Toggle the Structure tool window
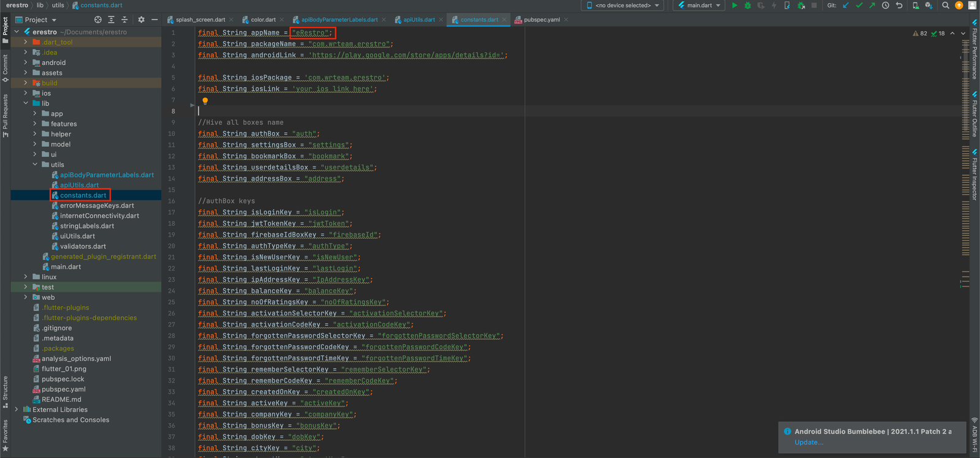The image size is (980, 458). point(6,391)
